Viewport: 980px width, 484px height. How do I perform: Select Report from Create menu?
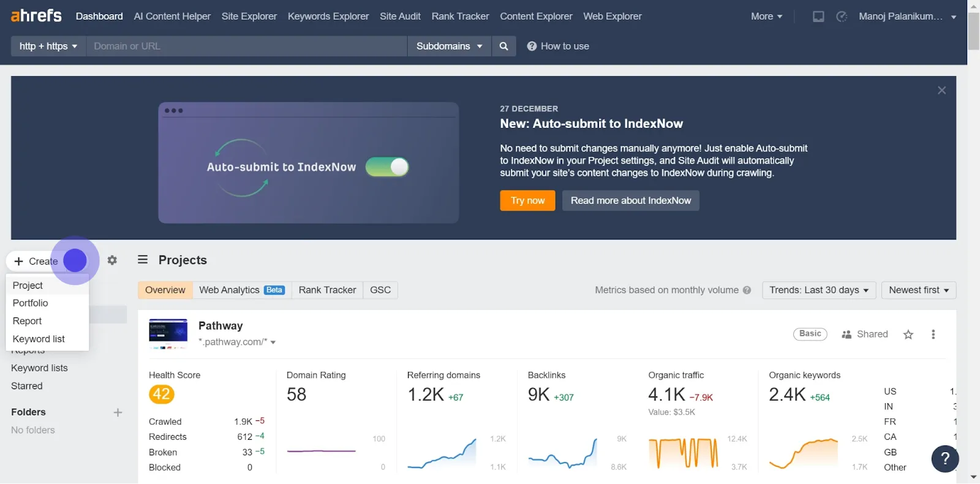(x=47, y=321)
